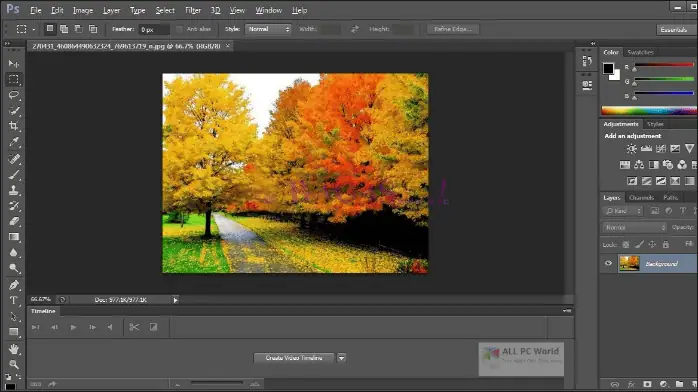
Task: Open the Timeline panel options menu
Action: pyautogui.click(x=566, y=311)
